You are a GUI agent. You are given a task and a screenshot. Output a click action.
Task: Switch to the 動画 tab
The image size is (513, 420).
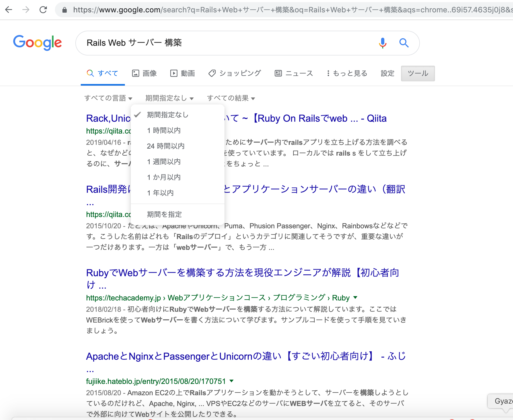point(182,73)
